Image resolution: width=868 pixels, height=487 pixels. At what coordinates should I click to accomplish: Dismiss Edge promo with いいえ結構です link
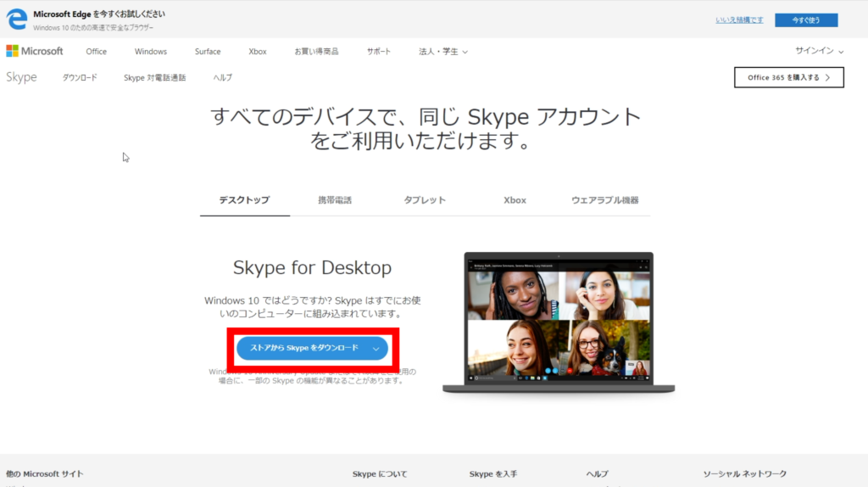pyautogui.click(x=739, y=20)
